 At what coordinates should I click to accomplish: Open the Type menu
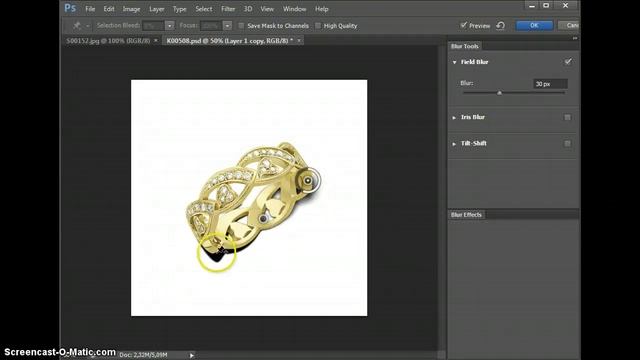(179, 9)
